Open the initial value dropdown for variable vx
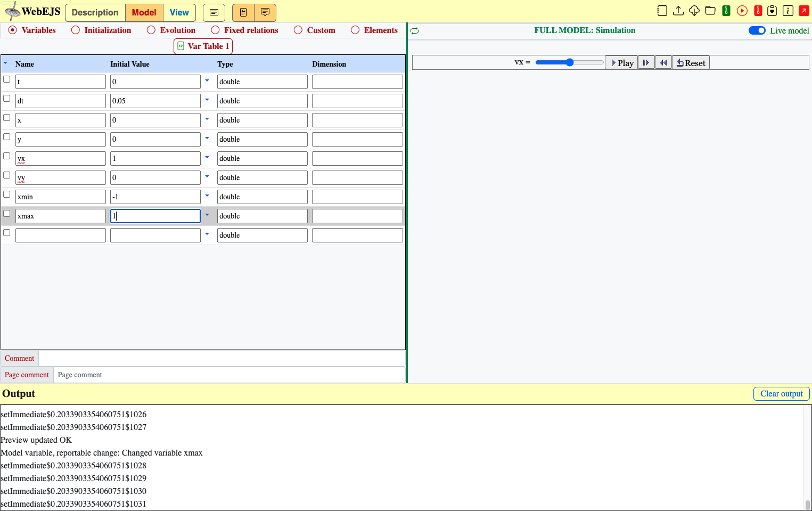 coord(207,158)
